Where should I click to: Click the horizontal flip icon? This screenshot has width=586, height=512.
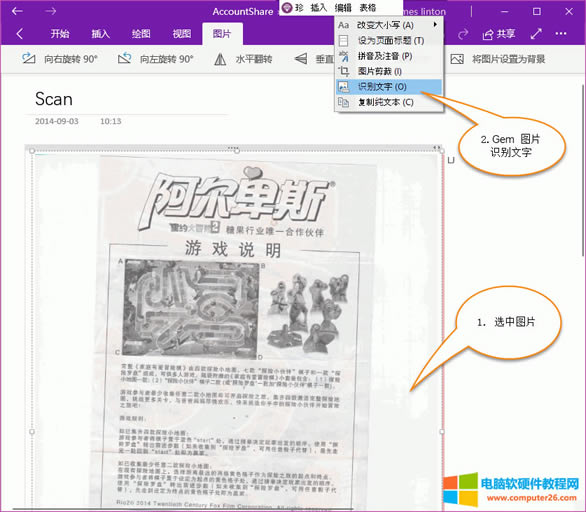(220, 59)
